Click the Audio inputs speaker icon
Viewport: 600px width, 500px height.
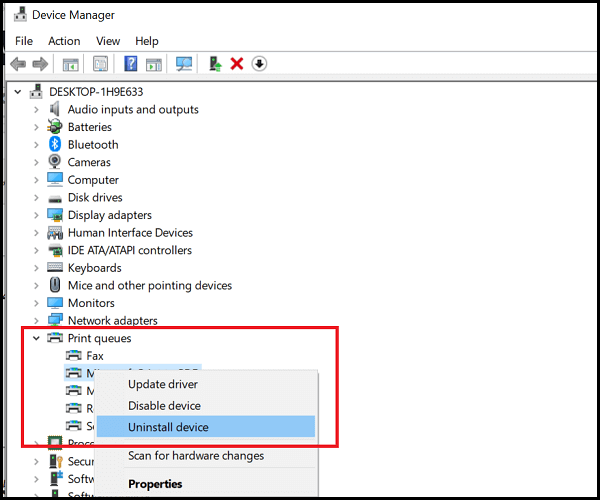coord(55,109)
